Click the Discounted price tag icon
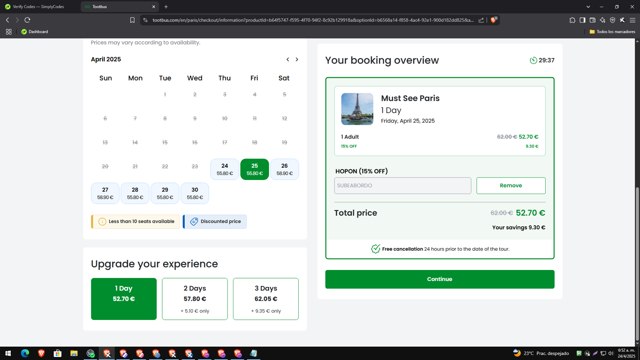The height and width of the screenshot is (360, 640). [194, 222]
